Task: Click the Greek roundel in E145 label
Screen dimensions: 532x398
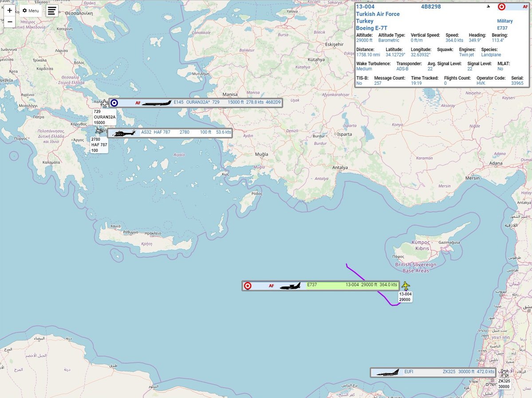Action: (x=114, y=103)
